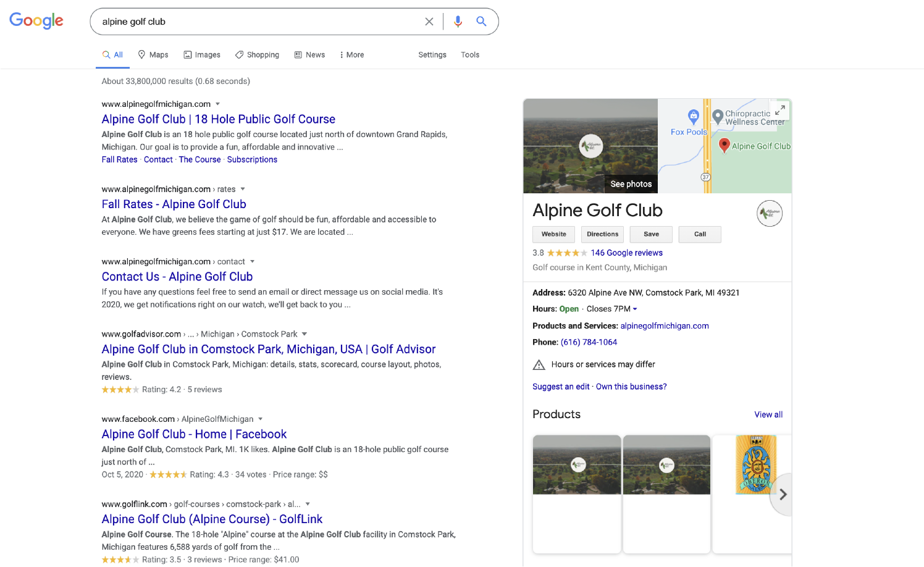Click the Fox Pools shopping pin on map
This screenshot has width=924, height=567.
[694, 116]
